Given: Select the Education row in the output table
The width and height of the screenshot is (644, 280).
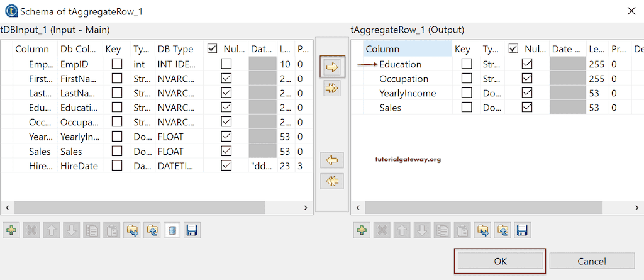Looking at the screenshot, I should pos(498,64).
